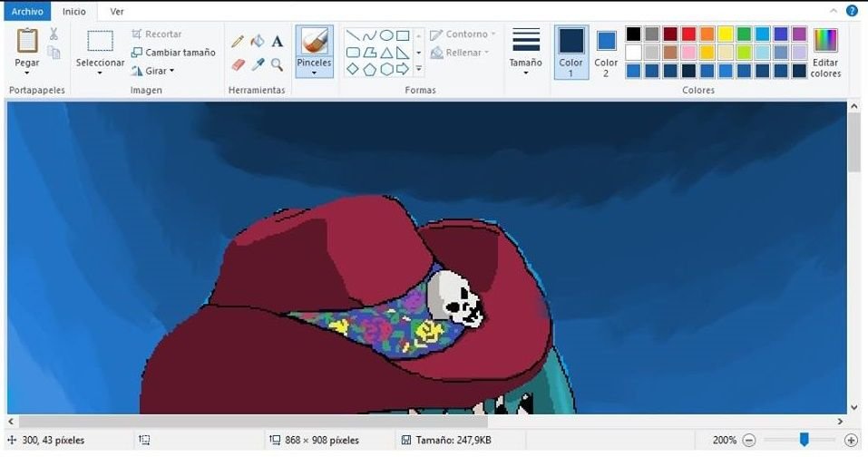
Task: Select the Color picker eyedropper tool
Action: pyautogui.click(x=258, y=64)
